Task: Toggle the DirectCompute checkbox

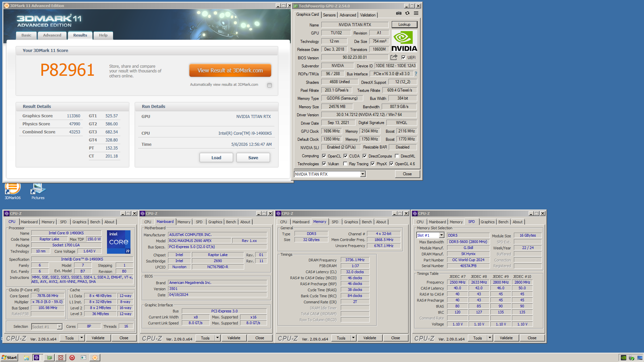Action: tap(365, 156)
